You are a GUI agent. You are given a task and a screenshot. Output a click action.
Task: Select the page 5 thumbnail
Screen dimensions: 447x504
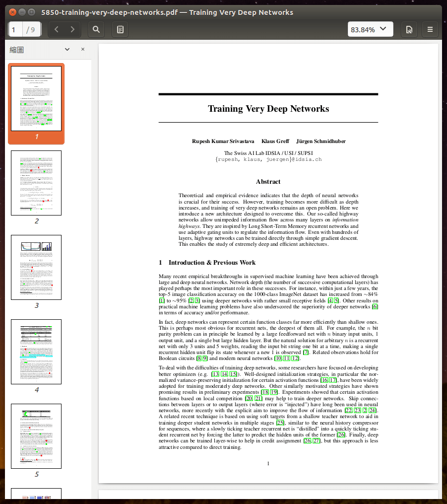36,436
